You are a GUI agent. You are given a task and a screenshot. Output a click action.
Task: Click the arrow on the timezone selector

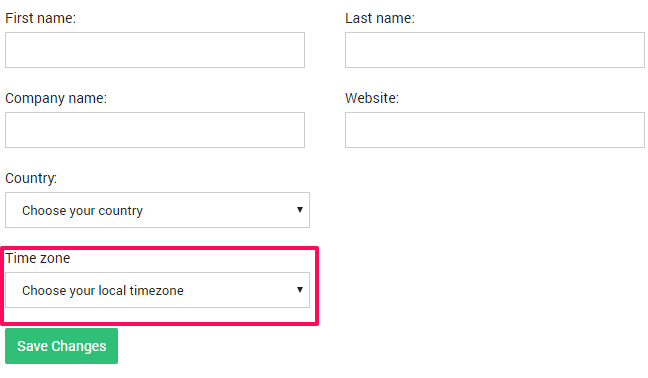(300, 290)
